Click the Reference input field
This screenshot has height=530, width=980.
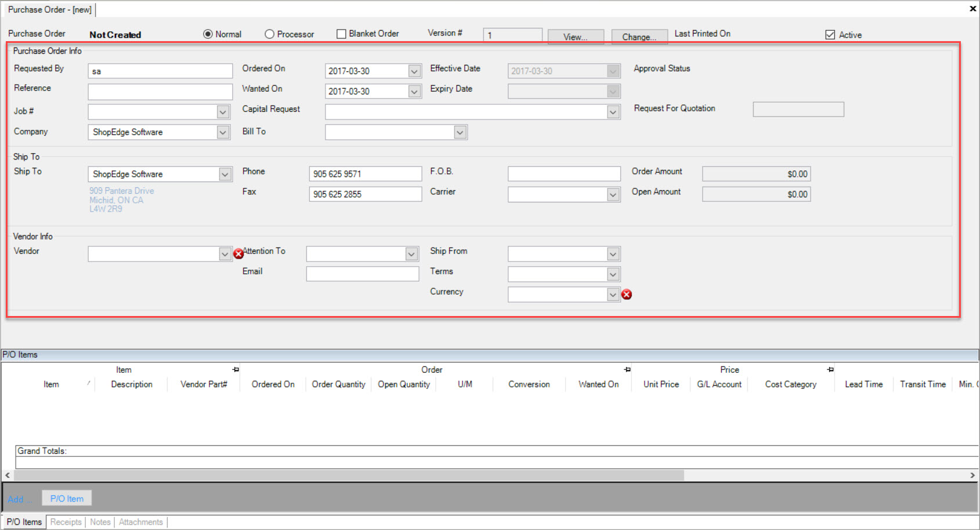160,92
